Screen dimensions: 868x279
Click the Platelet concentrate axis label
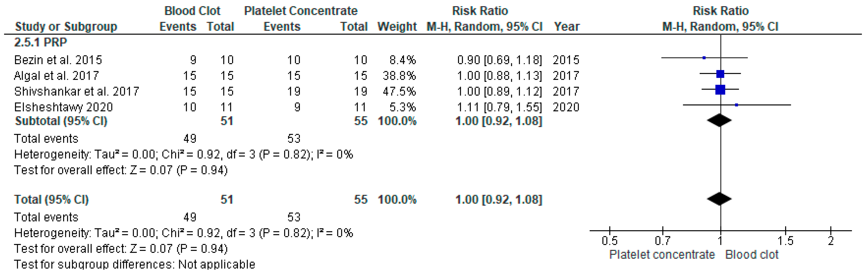662,255
